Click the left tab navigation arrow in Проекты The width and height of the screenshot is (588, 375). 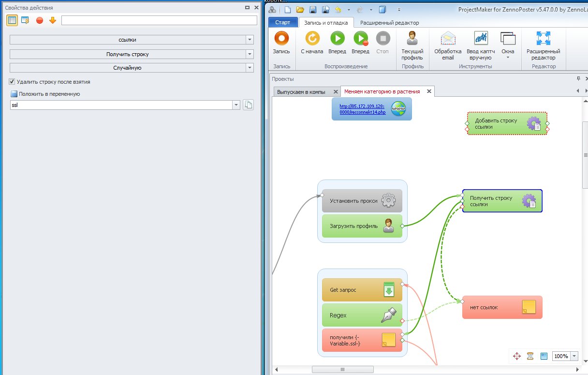[x=577, y=91]
